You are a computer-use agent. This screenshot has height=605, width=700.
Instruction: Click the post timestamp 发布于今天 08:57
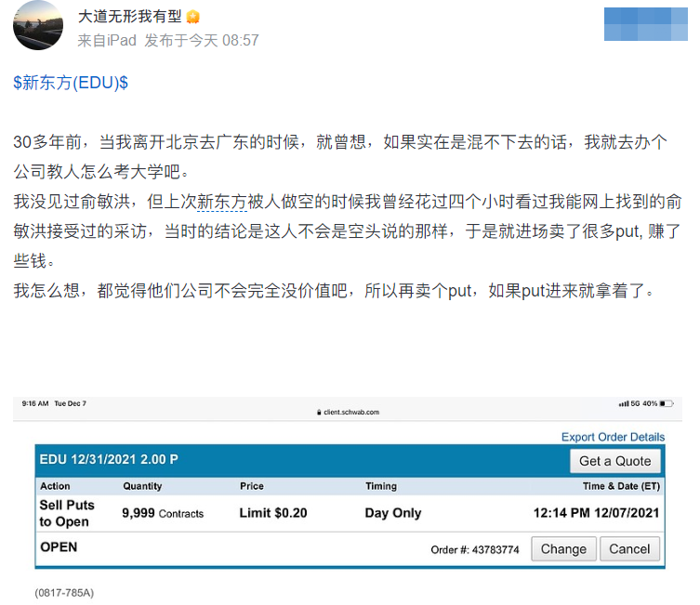coord(202,41)
